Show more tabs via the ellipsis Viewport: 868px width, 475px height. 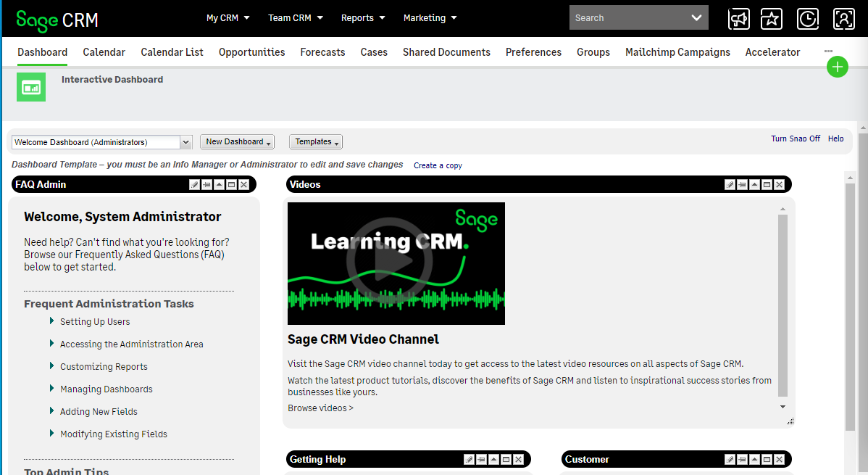[x=828, y=51]
